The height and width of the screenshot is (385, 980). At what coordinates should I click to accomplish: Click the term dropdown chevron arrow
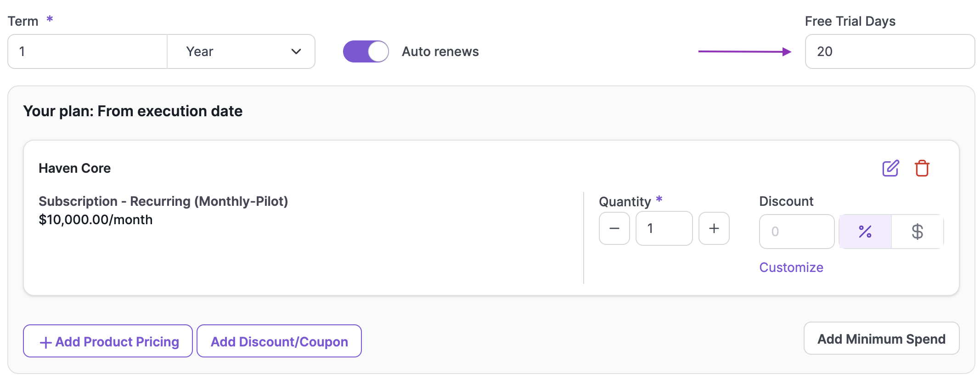click(x=296, y=51)
